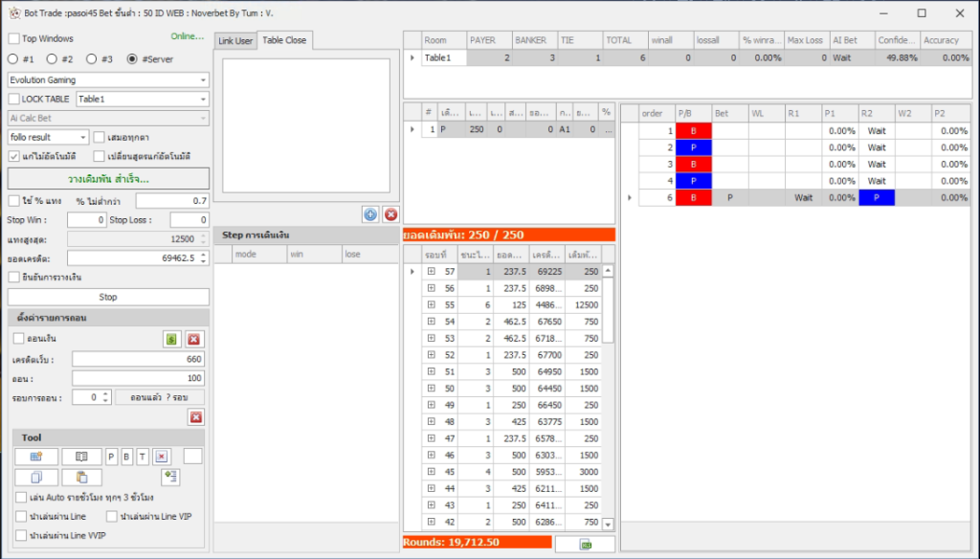
Task: Click the P button in Tool panel
Action: click(111, 457)
